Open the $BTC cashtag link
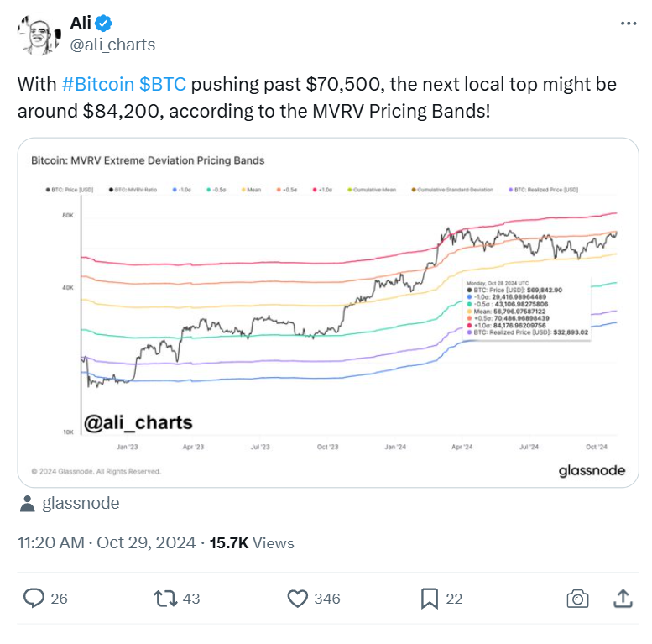 click(x=163, y=85)
